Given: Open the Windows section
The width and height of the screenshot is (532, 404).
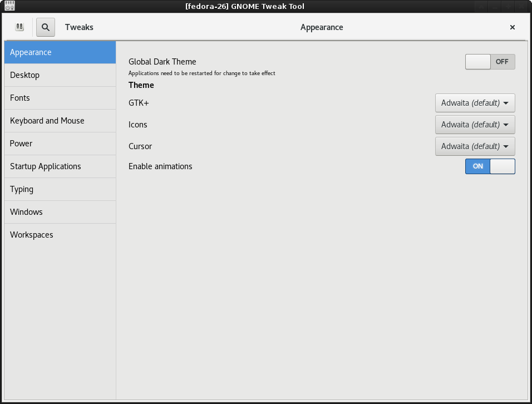Looking at the screenshot, I should click(x=60, y=212).
